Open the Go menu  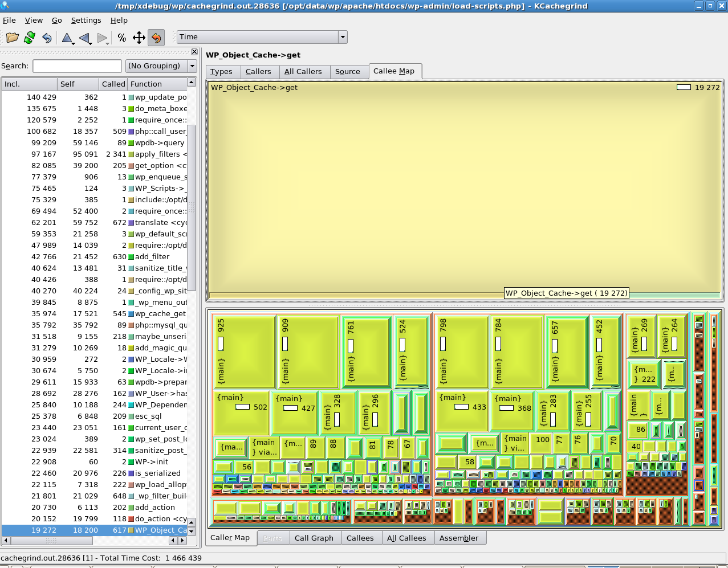[57, 20]
